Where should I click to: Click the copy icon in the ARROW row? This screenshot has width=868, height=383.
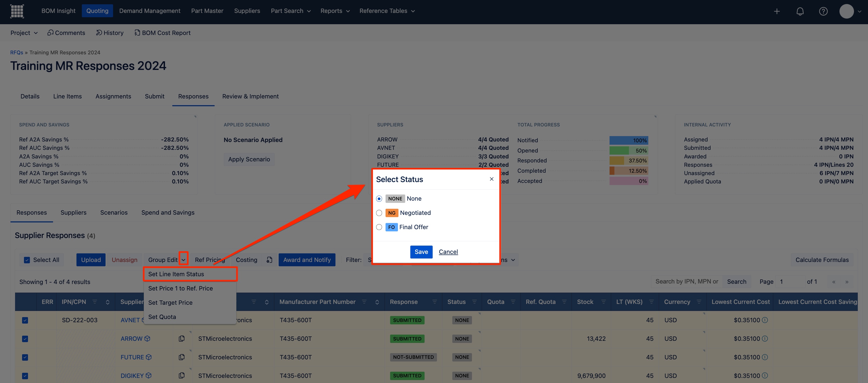(182, 339)
